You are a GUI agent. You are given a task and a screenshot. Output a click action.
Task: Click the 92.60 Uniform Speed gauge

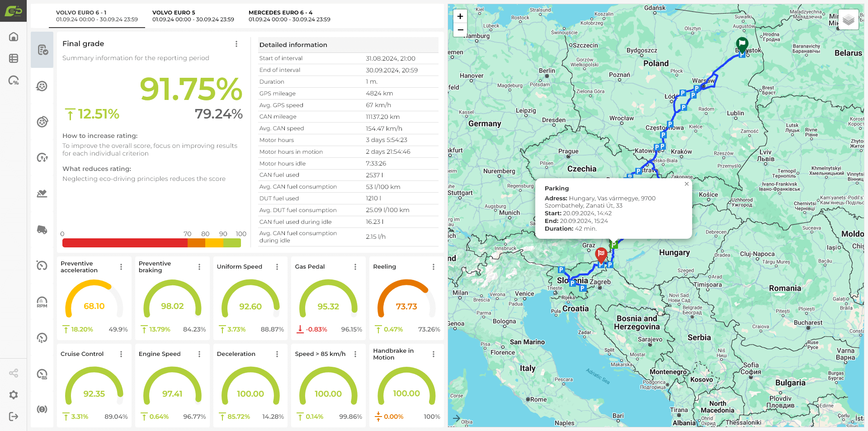click(250, 299)
